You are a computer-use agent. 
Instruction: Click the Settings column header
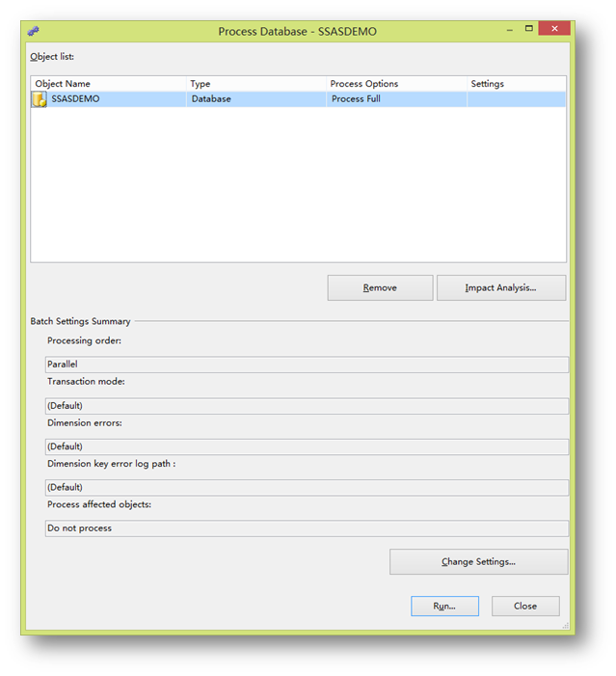point(517,84)
